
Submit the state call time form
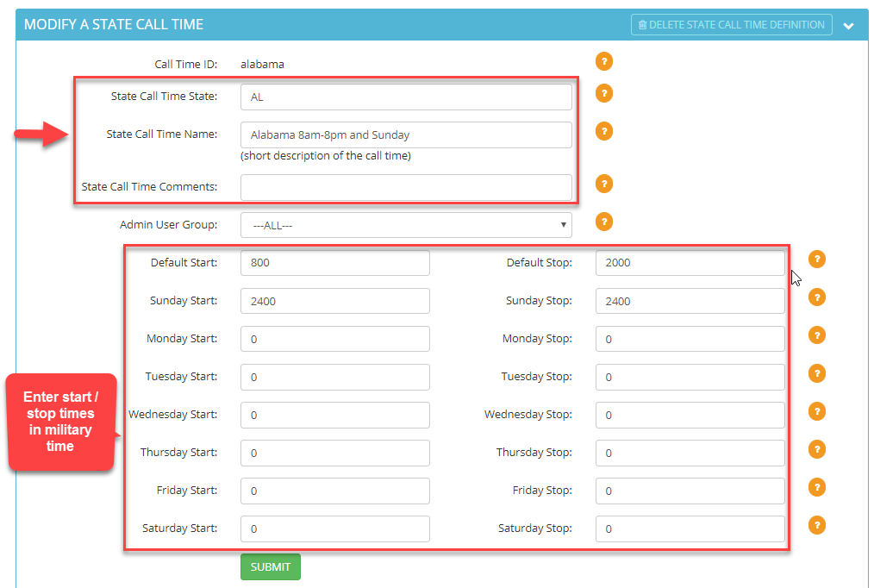[x=271, y=566]
